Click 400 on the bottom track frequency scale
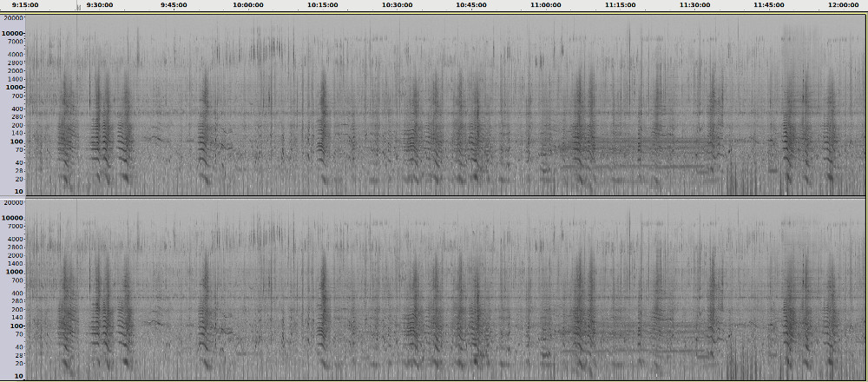The image size is (868, 382). [17, 293]
